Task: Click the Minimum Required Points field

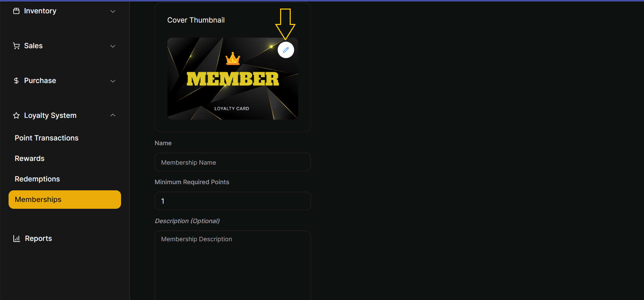Action: (x=233, y=201)
